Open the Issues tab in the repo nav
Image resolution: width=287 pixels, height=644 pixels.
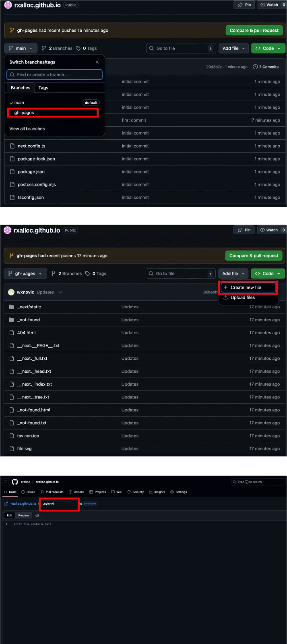28,492
